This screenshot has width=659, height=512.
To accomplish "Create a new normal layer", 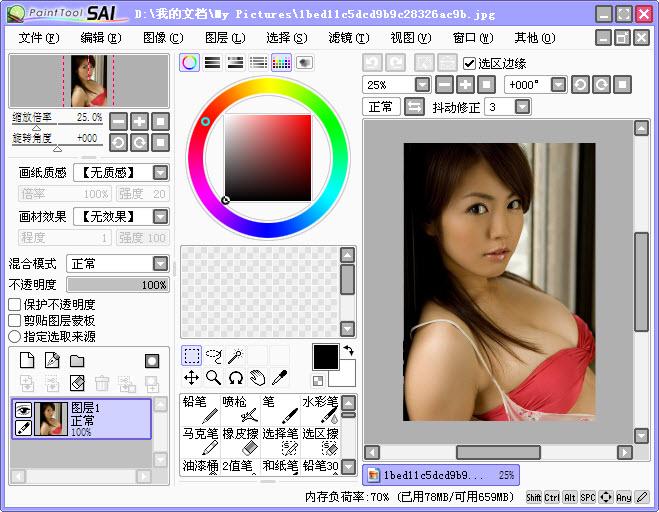I will tap(27, 360).
